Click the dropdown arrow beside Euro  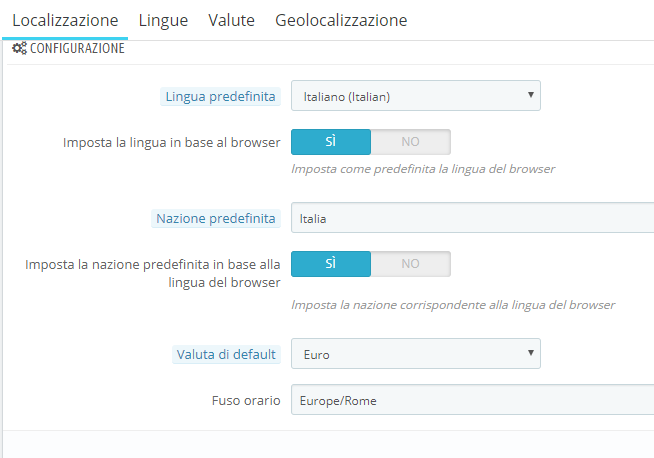pos(529,354)
